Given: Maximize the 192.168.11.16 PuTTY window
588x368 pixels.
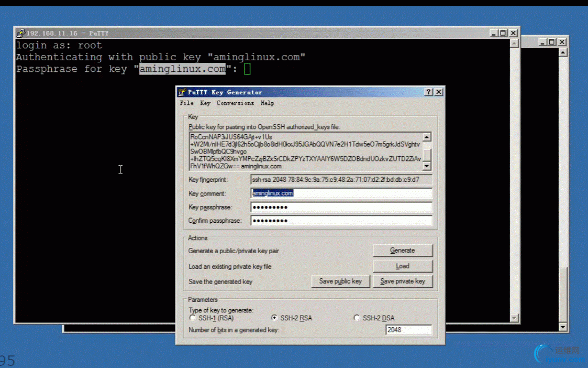Looking at the screenshot, I should pos(503,33).
